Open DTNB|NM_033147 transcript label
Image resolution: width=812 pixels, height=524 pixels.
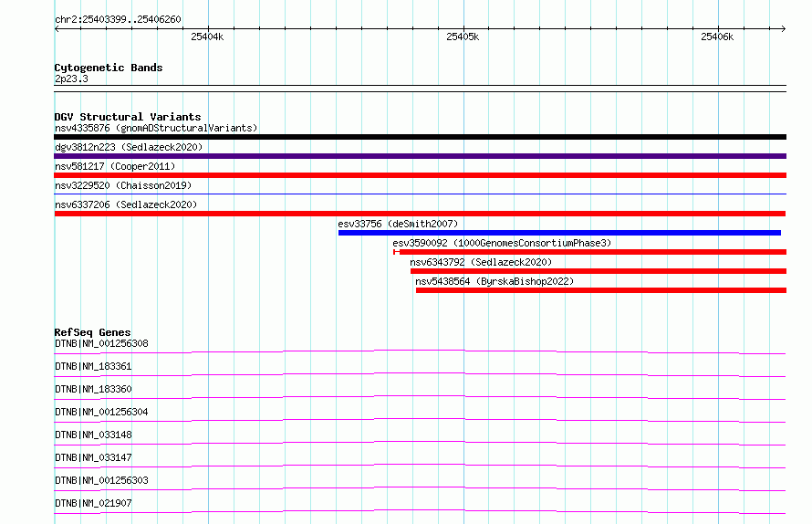click(x=93, y=457)
